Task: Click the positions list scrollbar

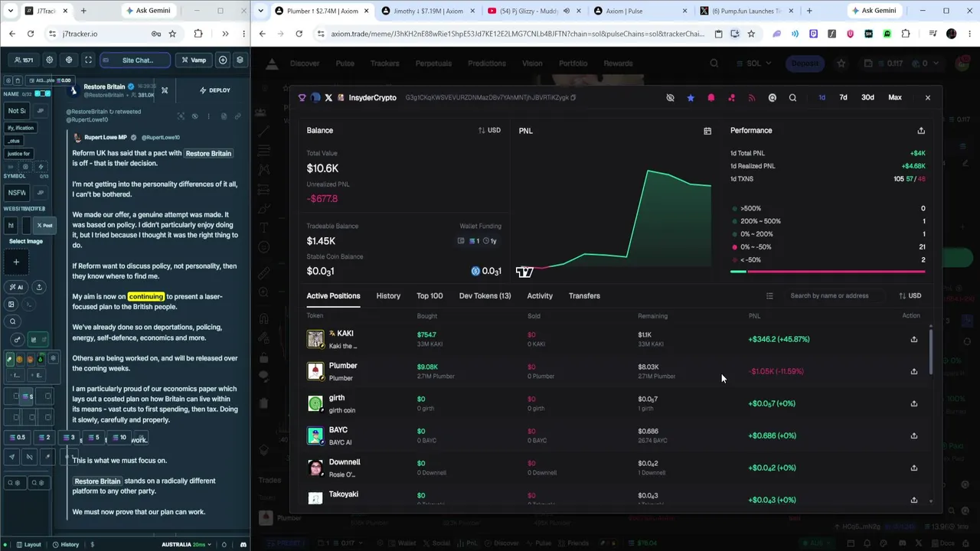Action: coord(931,352)
